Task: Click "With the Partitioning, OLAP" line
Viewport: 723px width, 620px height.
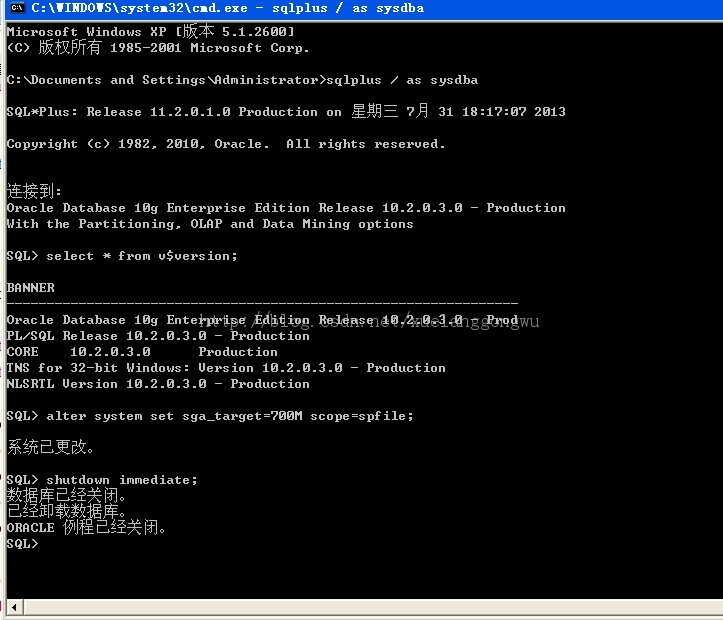Action: (210, 224)
